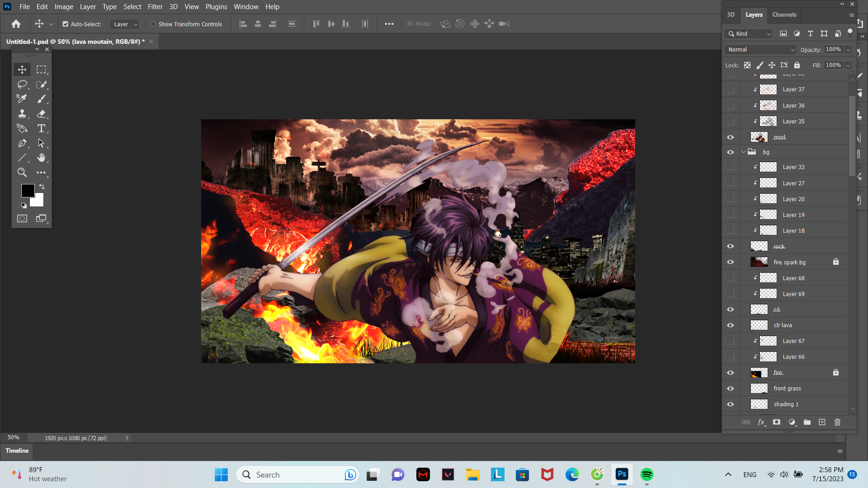868x488 pixels.
Task: Enable Show Transform Controls
Action: click(153, 24)
